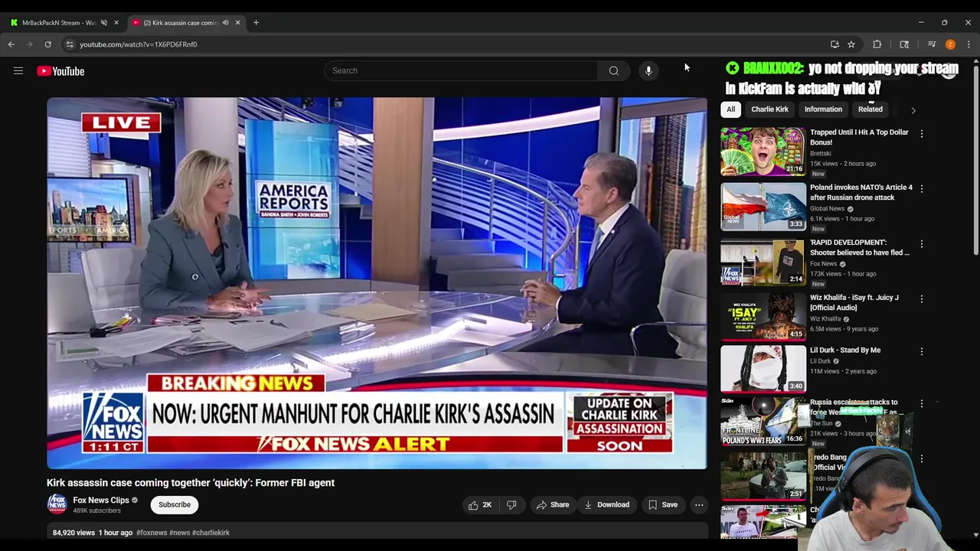Open RAPID DEVELOPMENT Fox News thumbnail
Image resolution: width=980 pixels, height=551 pixels.
(763, 262)
